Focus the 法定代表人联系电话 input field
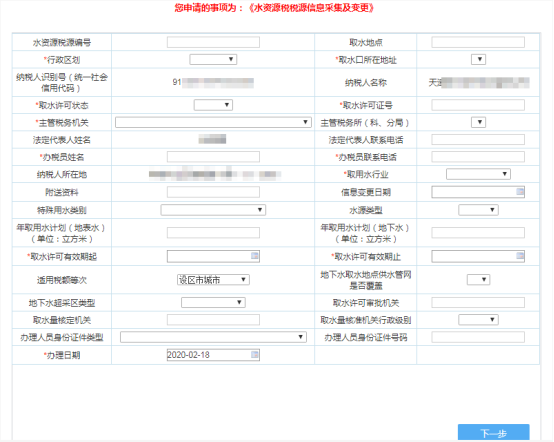The height and width of the screenshot is (442, 554). point(478,140)
